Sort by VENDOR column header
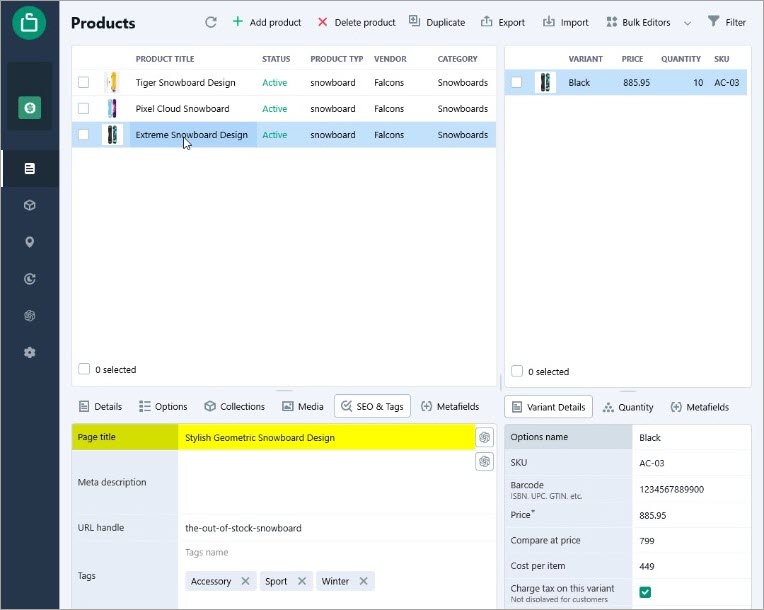This screenshot has width=764, height=610. [390, 59]
